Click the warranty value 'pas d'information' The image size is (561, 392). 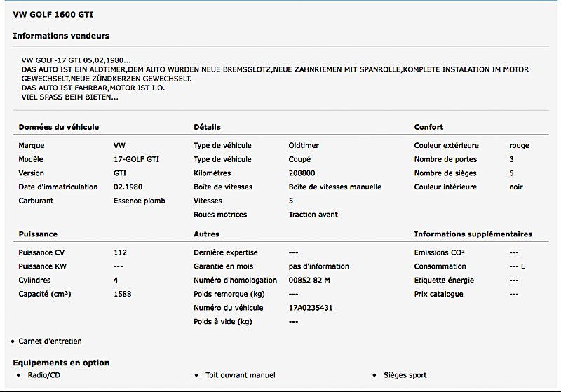coord(319,266)
